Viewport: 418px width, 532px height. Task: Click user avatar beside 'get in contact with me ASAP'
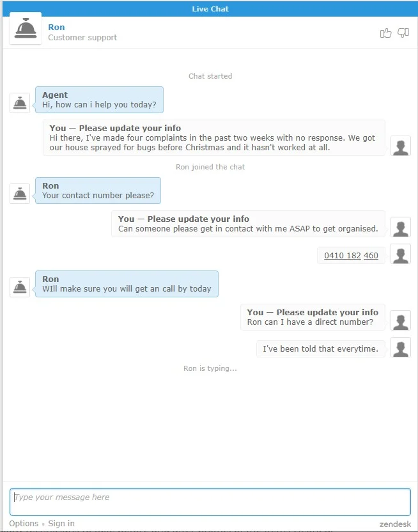pyautogui.click(x=401, y=227)
